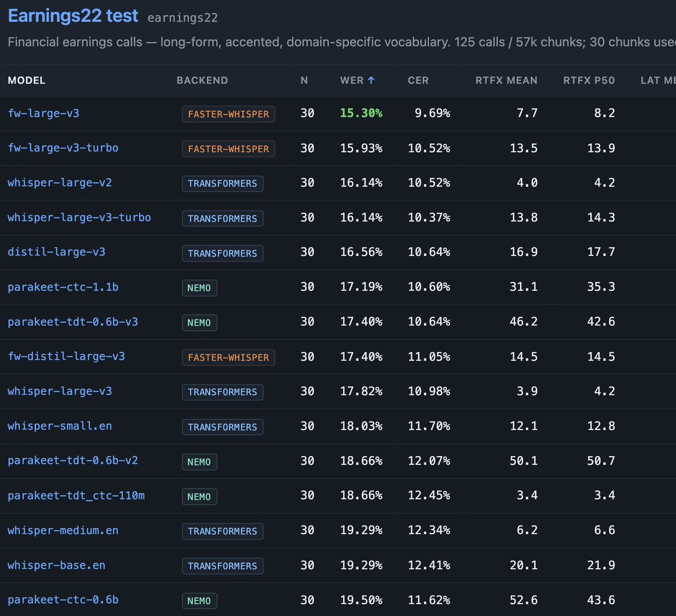Select the 15.93% WER cell
Image resolution: width=676 pixels, height=616 pixels.
(361, 148)
